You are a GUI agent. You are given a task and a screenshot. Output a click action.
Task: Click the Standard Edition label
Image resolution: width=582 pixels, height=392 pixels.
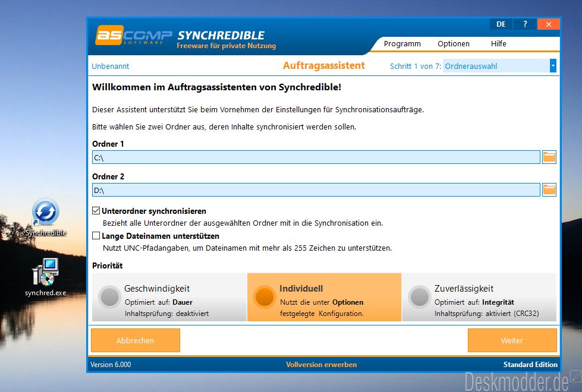(x=530, y=365)
